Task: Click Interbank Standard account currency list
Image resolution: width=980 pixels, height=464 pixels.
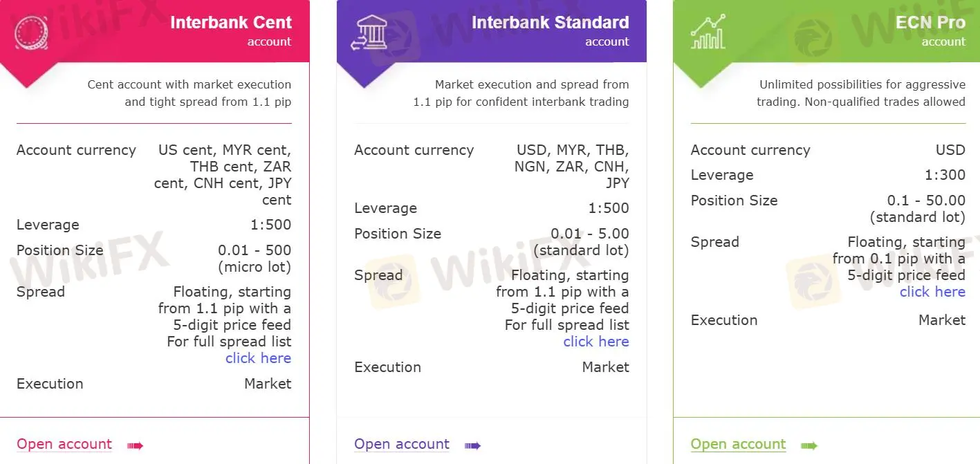Action: [571, 167]
